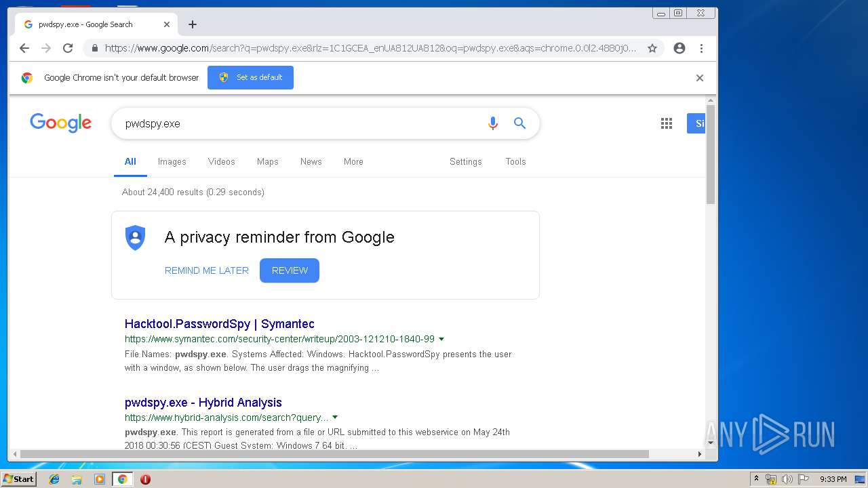The image size is (868, 488).
Task: Launch Internet Explorer from the taskbar
Action: (54, 479)
